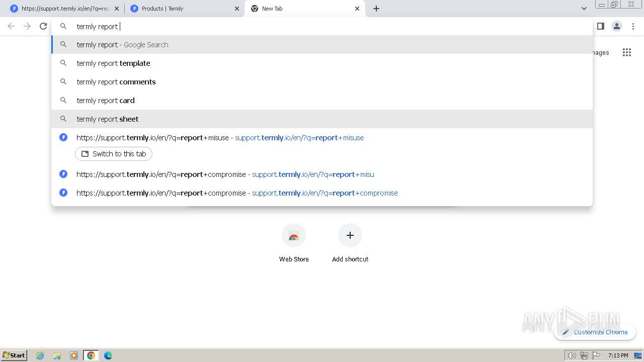Open the Chrome profile avatar
Image resolution: width=644 pixels, height=362 pixels.
point(617,26)
